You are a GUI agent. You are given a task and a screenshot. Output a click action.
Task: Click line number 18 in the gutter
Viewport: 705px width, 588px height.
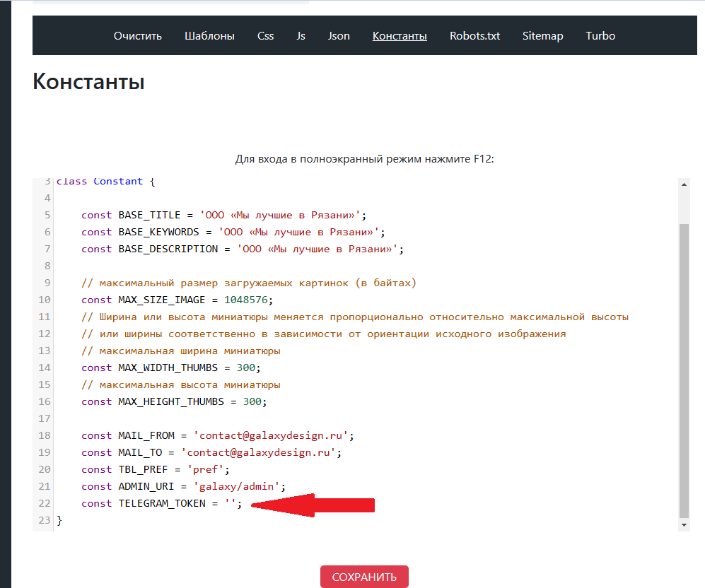tap(45, 436)
